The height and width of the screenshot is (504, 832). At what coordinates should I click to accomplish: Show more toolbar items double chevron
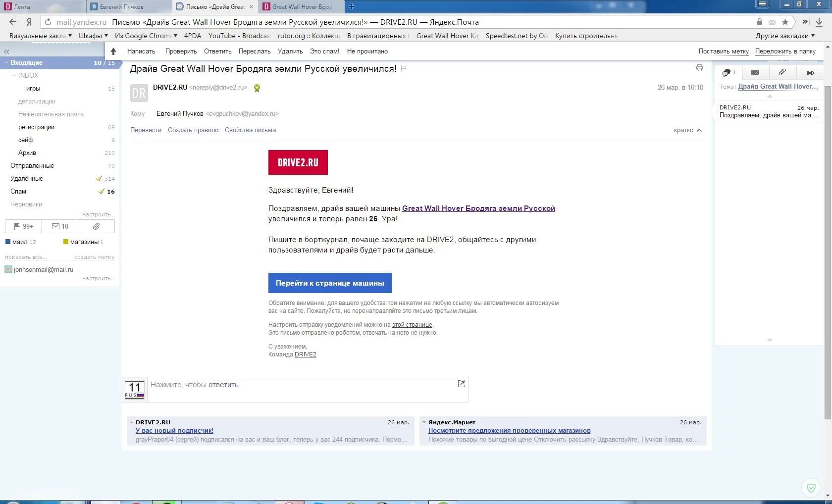[x=805, y=22]
